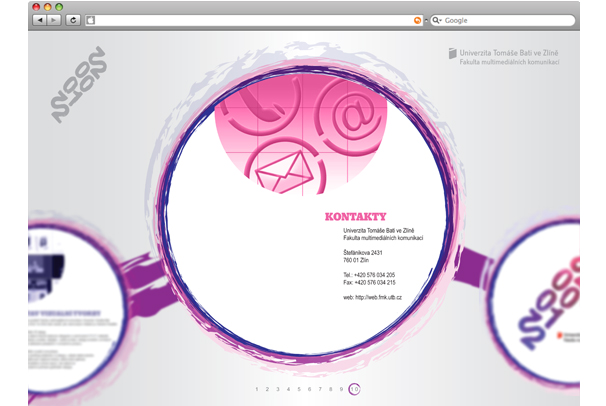Reload the page with the refresh button
Image resolution: width=606 pixels, height=406 pixels.
[73, 20]
